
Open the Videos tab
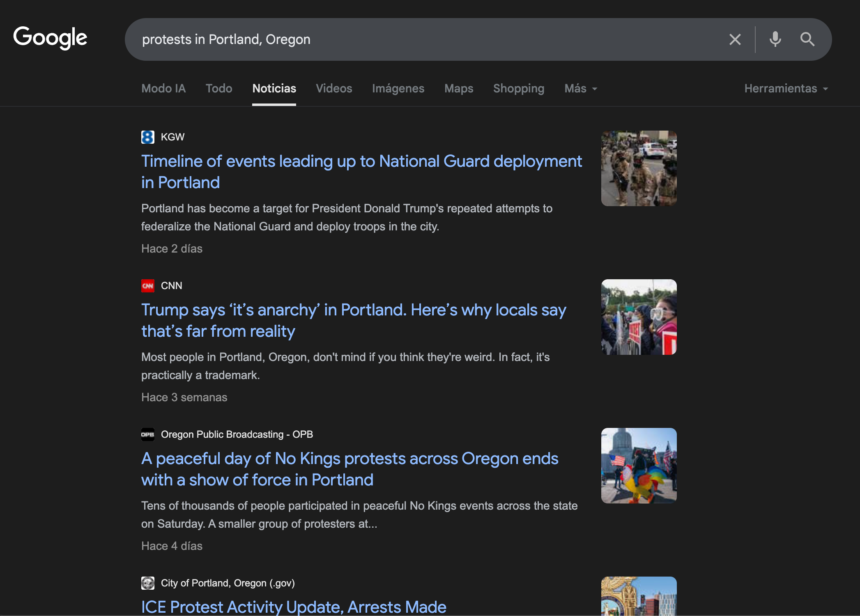point(334,89)
